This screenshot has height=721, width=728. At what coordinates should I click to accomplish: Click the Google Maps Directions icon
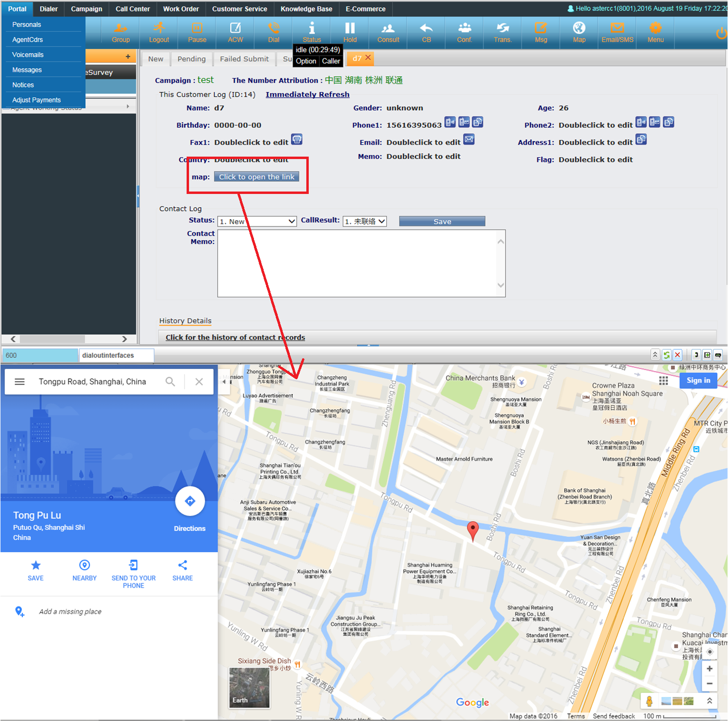(190, 501)
